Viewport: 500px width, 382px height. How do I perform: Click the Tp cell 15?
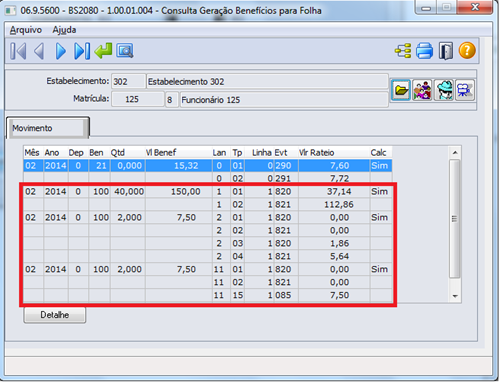(237, 295)
